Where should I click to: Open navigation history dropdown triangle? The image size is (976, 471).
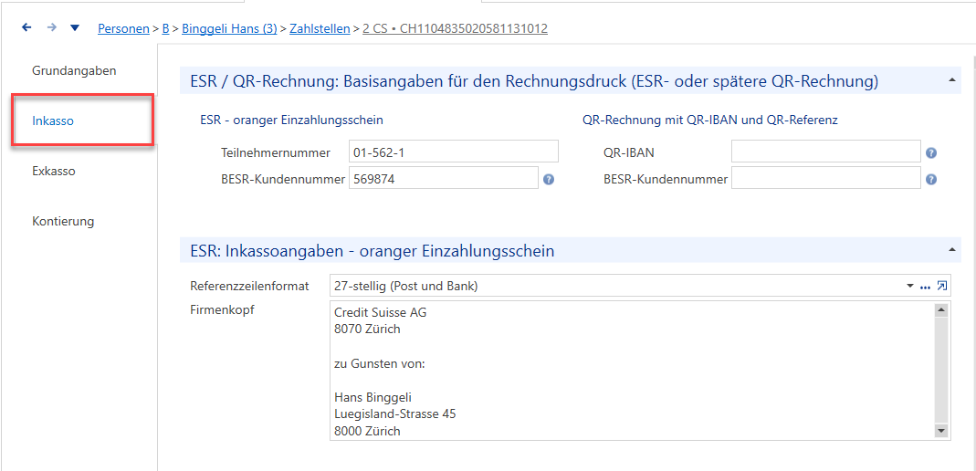75,27
